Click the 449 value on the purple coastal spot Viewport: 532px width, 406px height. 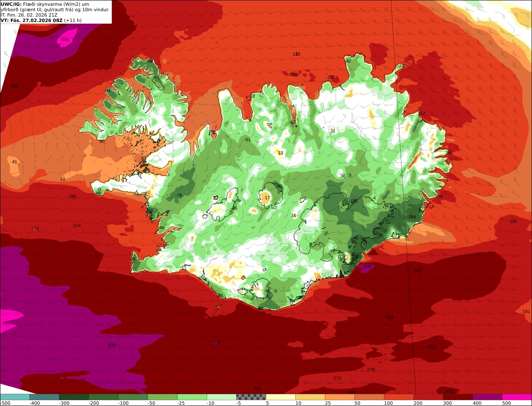[x=368, y=266]
